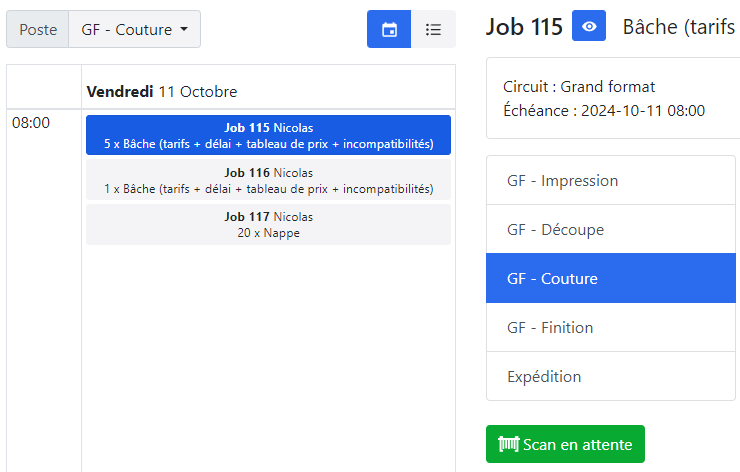The image size is (740, 472).
Task: Select the GF - Impression step
Action: 610,181
